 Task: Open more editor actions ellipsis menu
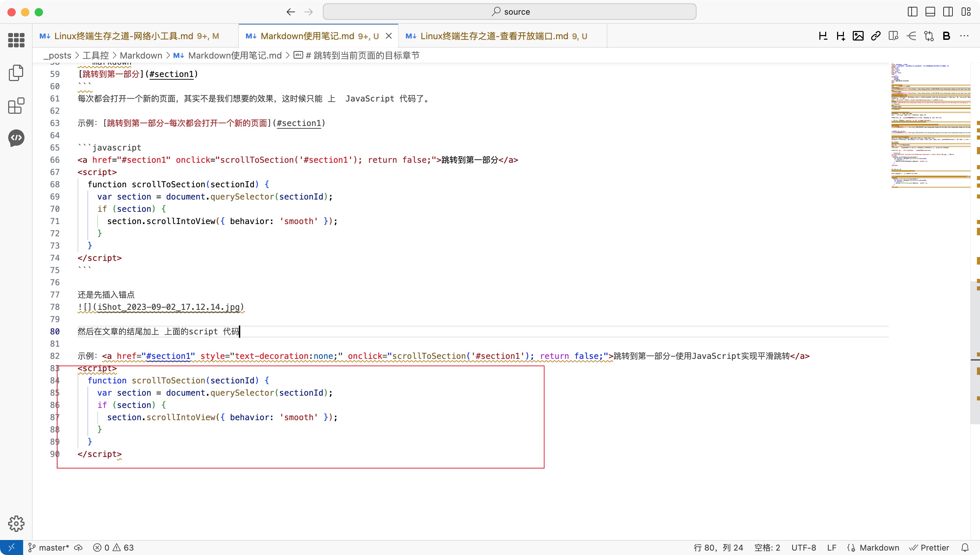964,36
